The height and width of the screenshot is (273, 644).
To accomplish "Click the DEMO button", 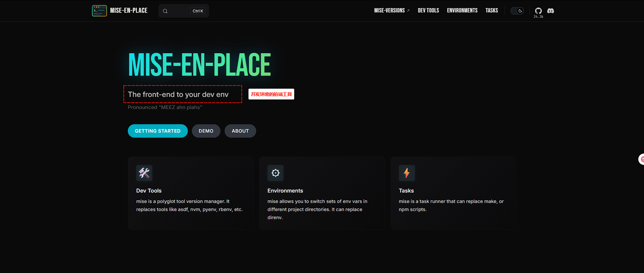I will (x=206, y=131).
